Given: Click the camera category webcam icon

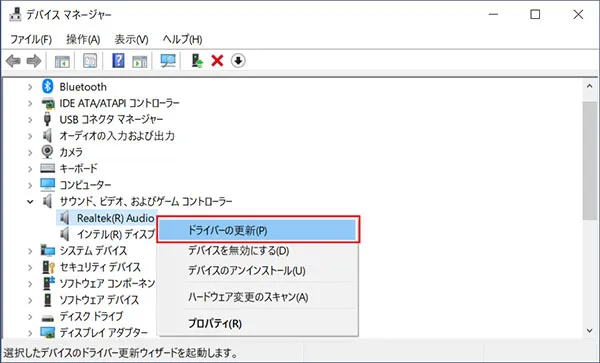Looking at the screenshot, I should [x=47, y=152].
